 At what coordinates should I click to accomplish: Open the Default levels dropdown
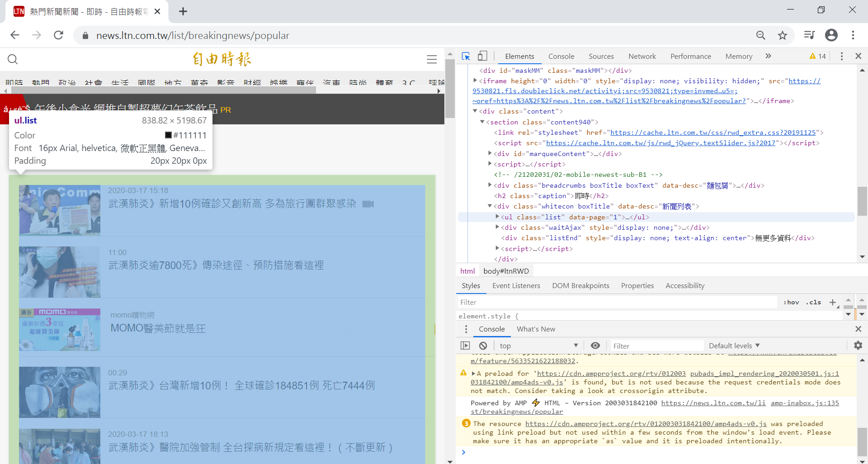coord(734,346)
